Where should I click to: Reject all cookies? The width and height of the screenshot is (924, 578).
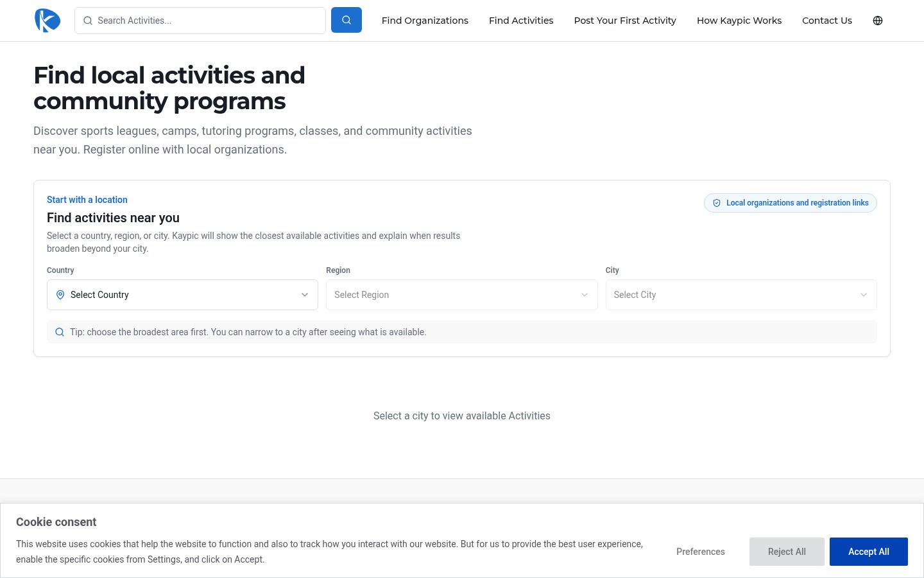(x=787, y=552)
